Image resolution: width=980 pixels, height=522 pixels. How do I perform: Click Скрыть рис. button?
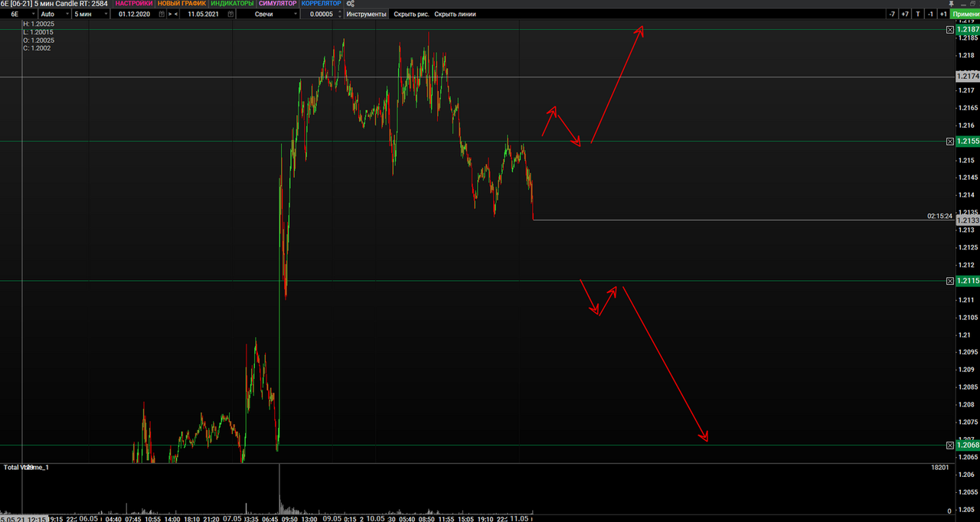click(x=411, y=14)
